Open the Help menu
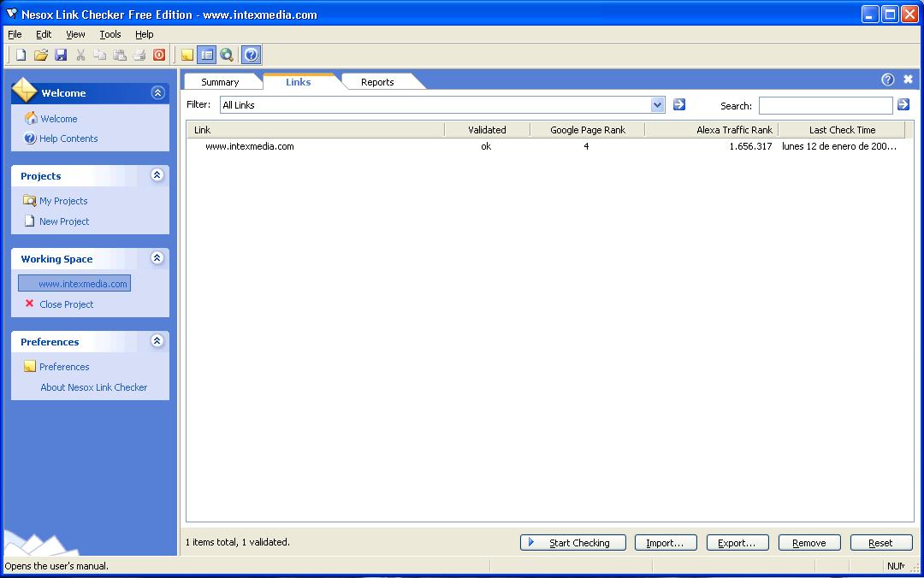 145,34
